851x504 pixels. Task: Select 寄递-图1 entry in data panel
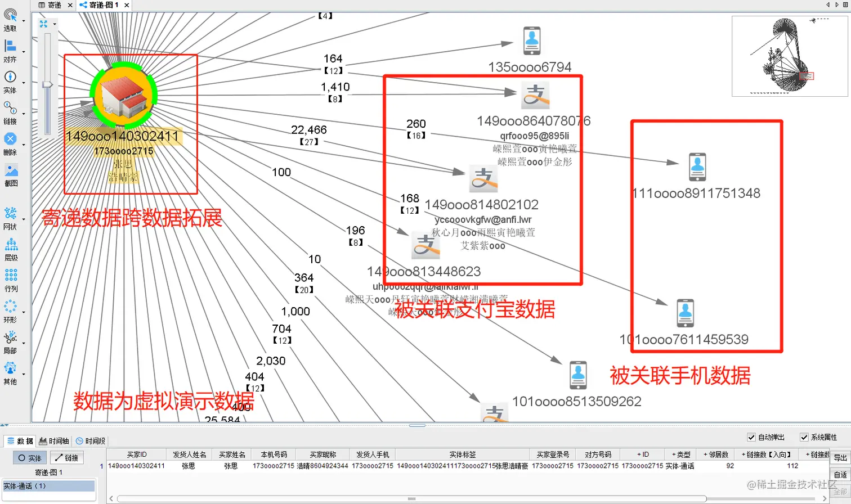click(x=49, y=472)
